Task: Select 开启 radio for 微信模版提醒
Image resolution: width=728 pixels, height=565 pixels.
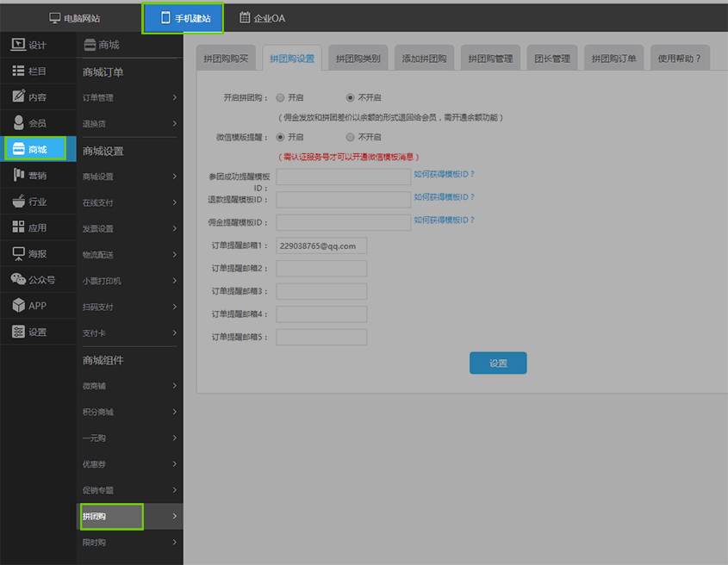Action: (280, 137)
